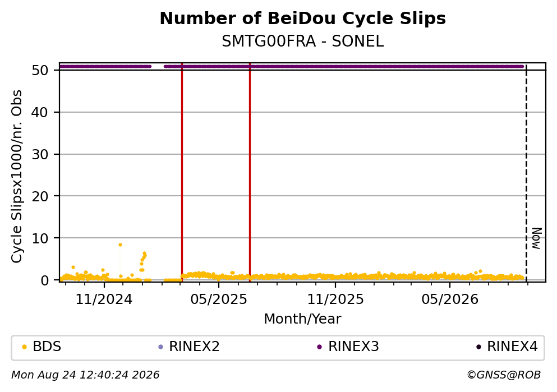This screenshot has width=557, height=392.
Task: Click the first red vertical event line
Action: tap(182, 172)
